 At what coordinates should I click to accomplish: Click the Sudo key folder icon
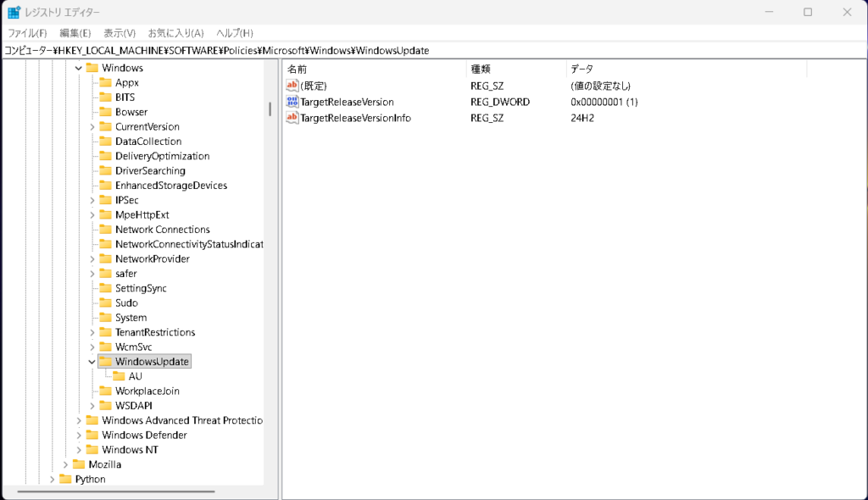click(105, 303)
